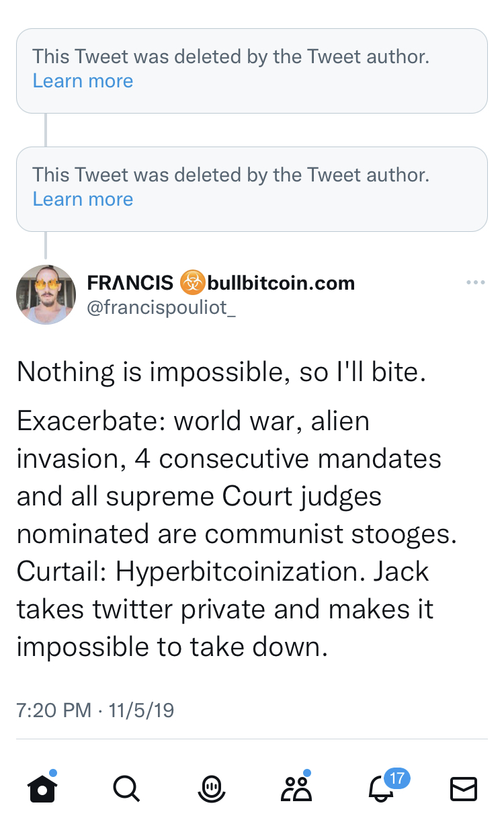This screenshot has height=822, width=504.
Task: Open Francis's profile picture
Action: [x=46, y=294]
